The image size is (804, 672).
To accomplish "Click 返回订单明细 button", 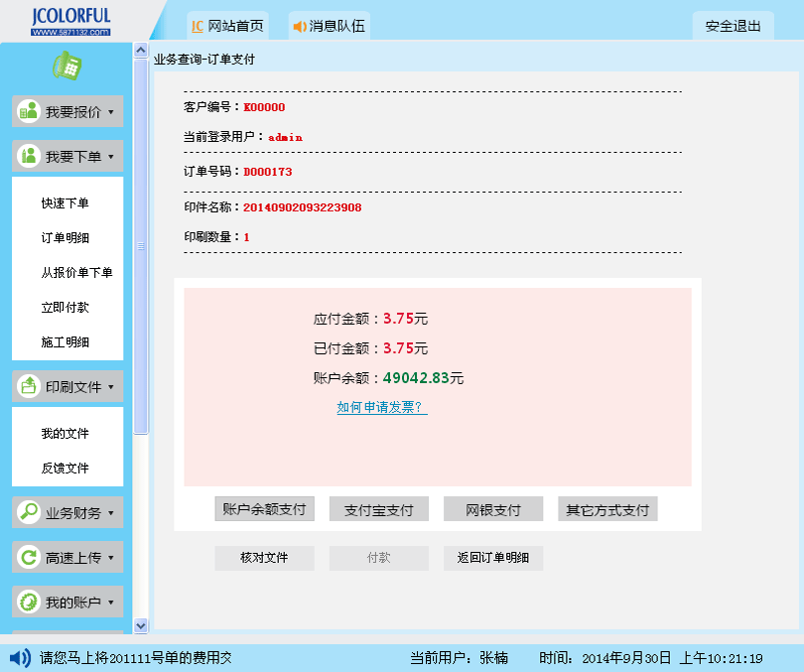I will click(x=492, y=558).
